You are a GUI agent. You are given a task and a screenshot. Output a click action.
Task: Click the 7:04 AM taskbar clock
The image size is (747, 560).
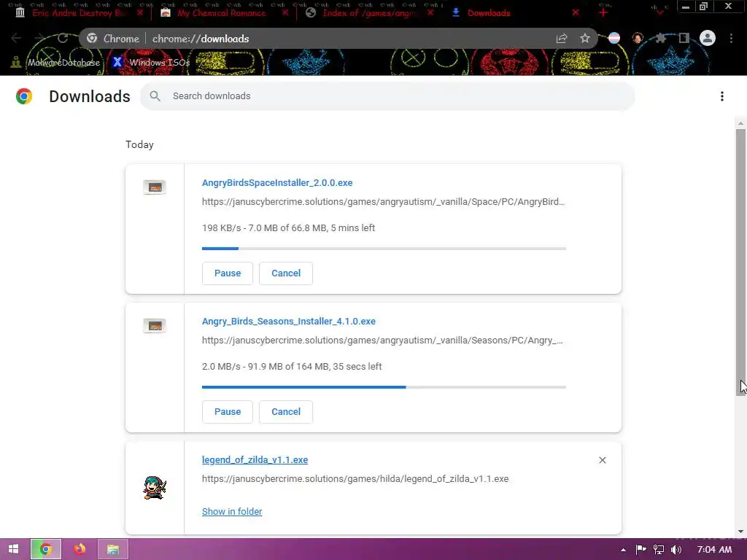(714, 550)
